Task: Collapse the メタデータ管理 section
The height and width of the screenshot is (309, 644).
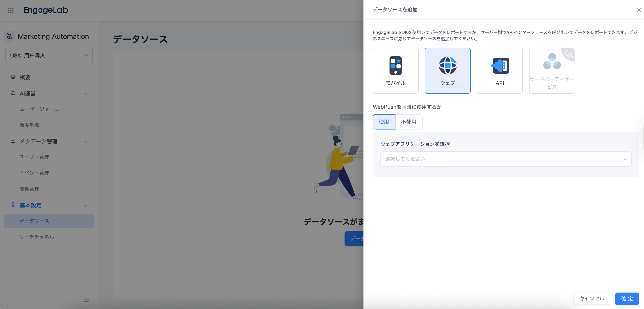Action: point(85,142)
